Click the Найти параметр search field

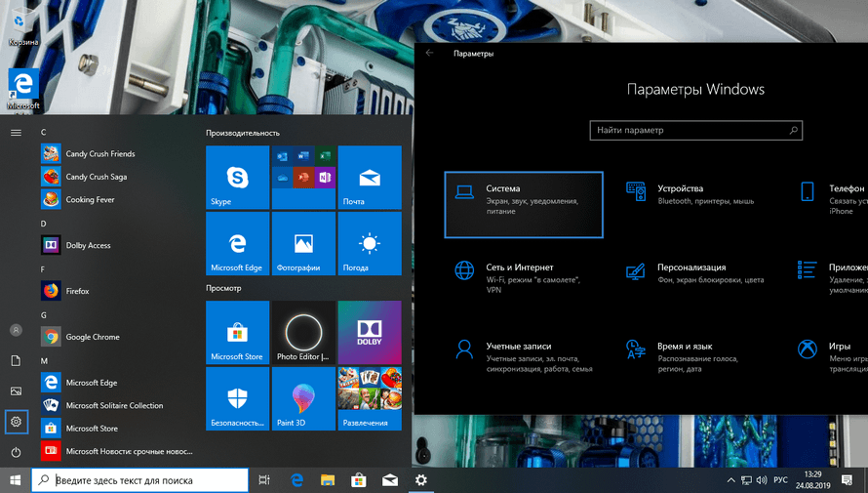[695, 130]
